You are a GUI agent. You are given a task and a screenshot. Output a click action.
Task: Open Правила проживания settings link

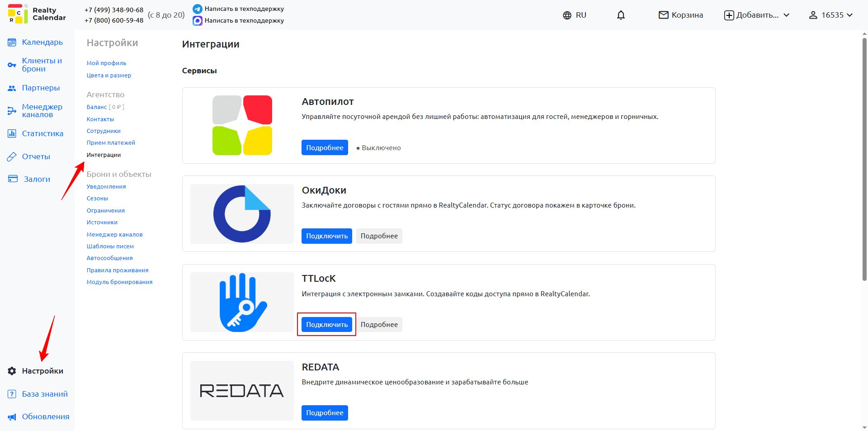point(118,270)
